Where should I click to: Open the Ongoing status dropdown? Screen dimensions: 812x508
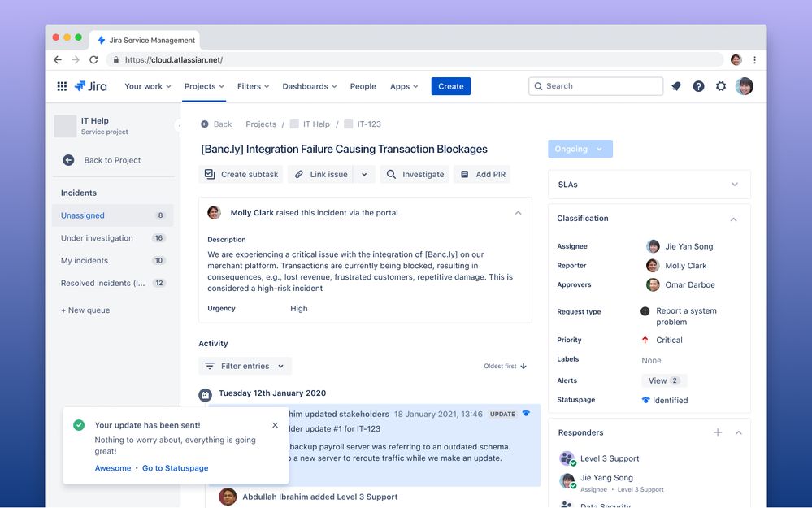point(580,149)
